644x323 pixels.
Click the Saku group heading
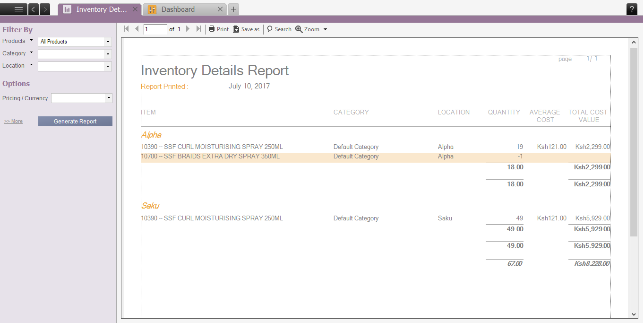(x=150, y=206)
